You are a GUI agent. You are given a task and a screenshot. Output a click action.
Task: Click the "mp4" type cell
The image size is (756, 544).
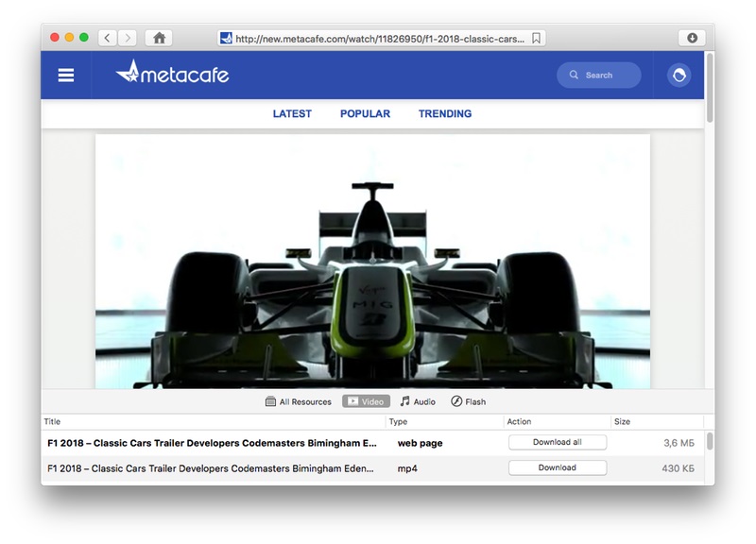(407, 468)
